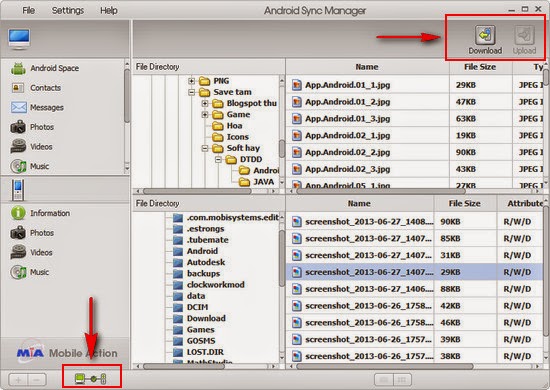Collapse the Save tam folder
The height and width of the screenshot is (390, 550).
pos(192,92)
